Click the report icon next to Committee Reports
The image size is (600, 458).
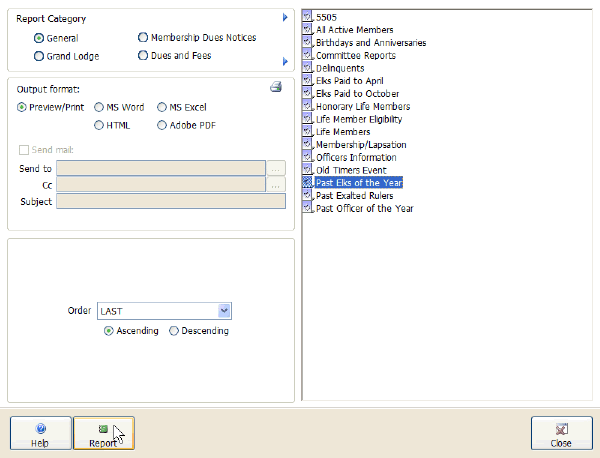pyautogui.click(x=308, y=56)
